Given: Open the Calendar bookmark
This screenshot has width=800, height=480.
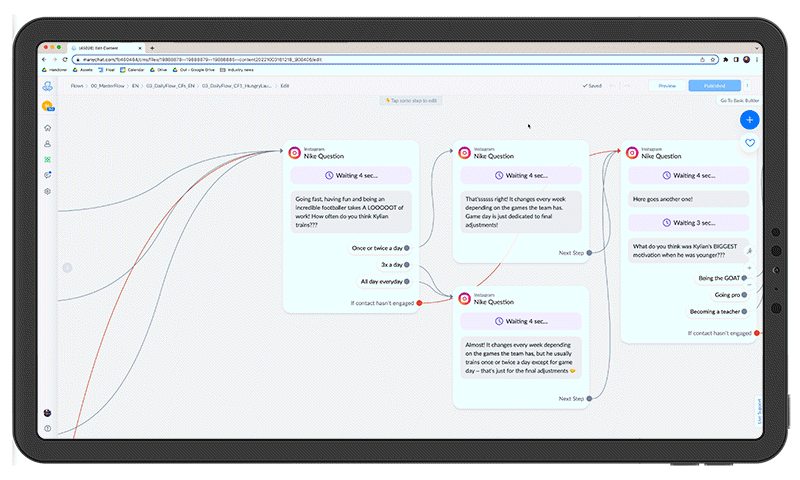Looking at the screenshot, I should point(132,70).
